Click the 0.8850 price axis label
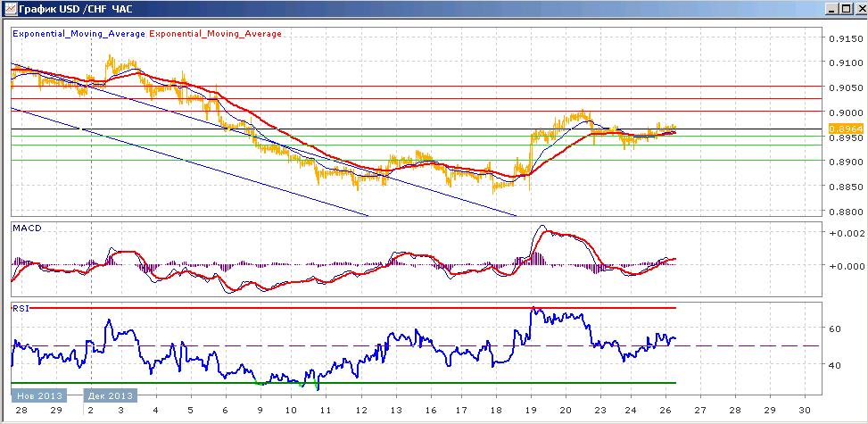This screenshot has height=424, width=868. tap(847, 187)
